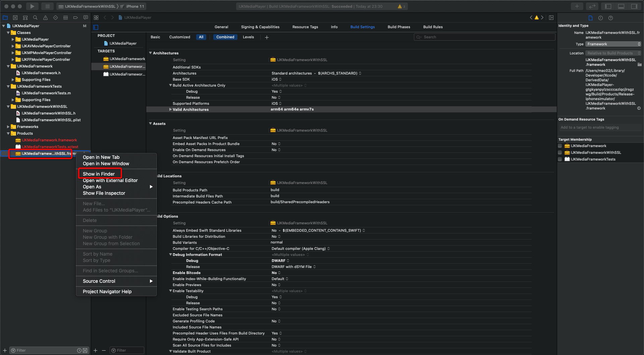Open the Find navigator magnifier icon
The height and width of the screenshot is (355, 644).
tap(35, 18)
